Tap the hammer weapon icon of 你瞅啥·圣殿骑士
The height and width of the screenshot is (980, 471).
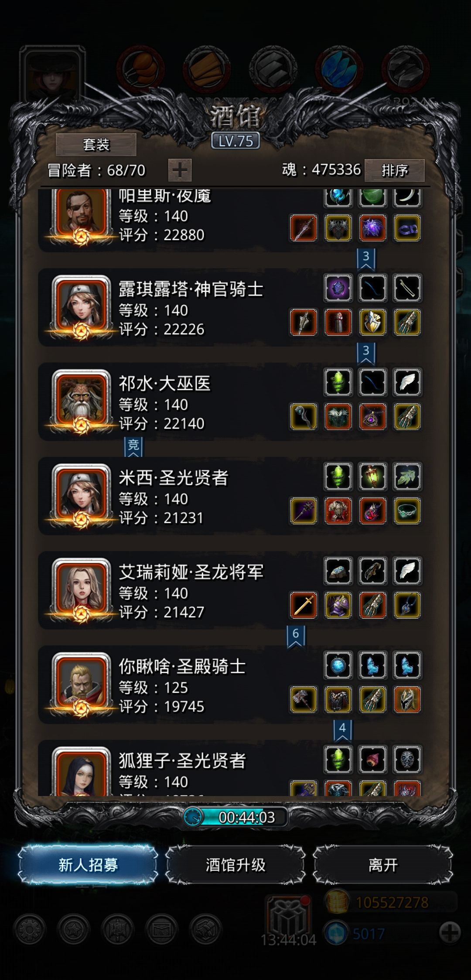click(303, 700)
